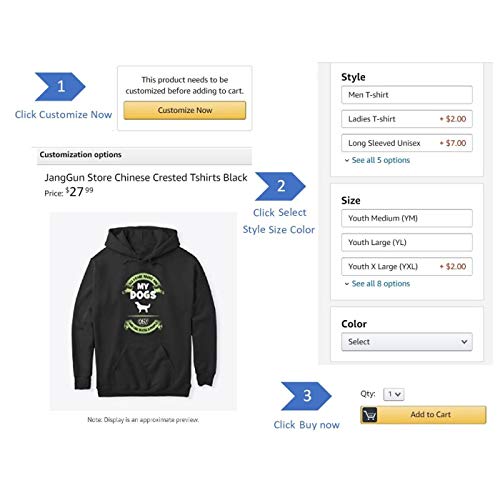
Task: Click the shopping cart icon
Action: coord(369,415)
